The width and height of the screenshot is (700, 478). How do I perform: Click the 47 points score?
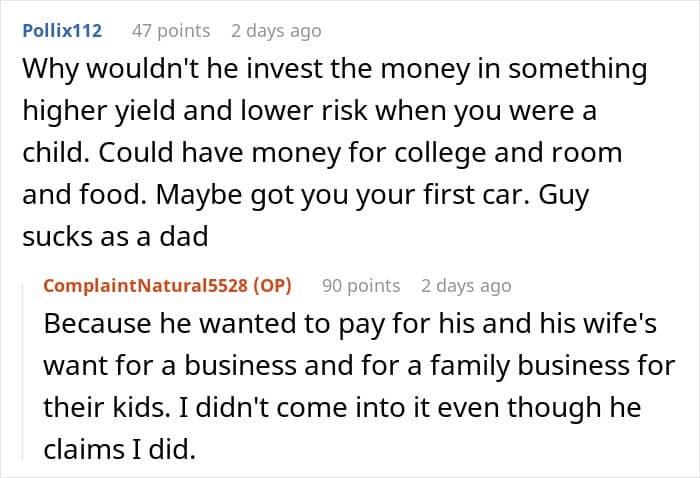click(170, 30)
